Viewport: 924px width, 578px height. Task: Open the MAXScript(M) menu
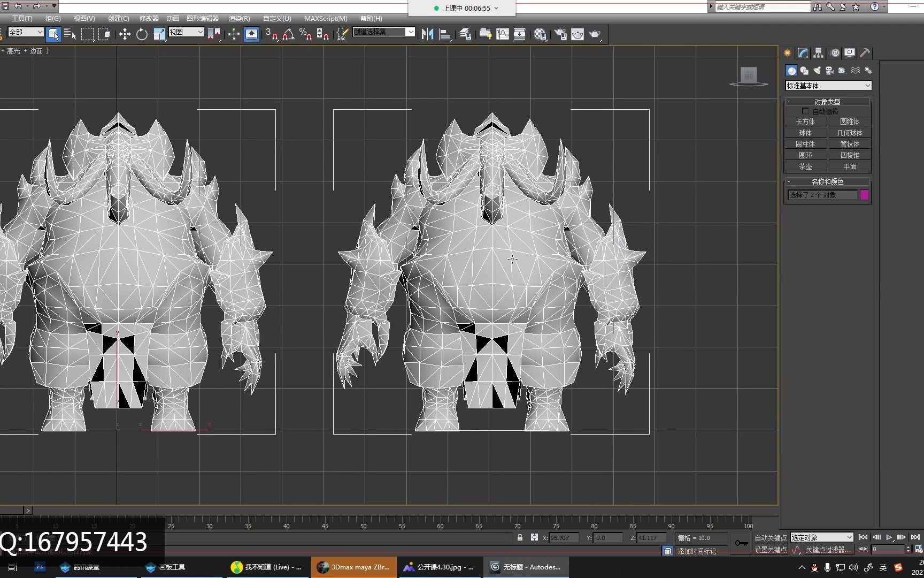click(x=326, y=18)
